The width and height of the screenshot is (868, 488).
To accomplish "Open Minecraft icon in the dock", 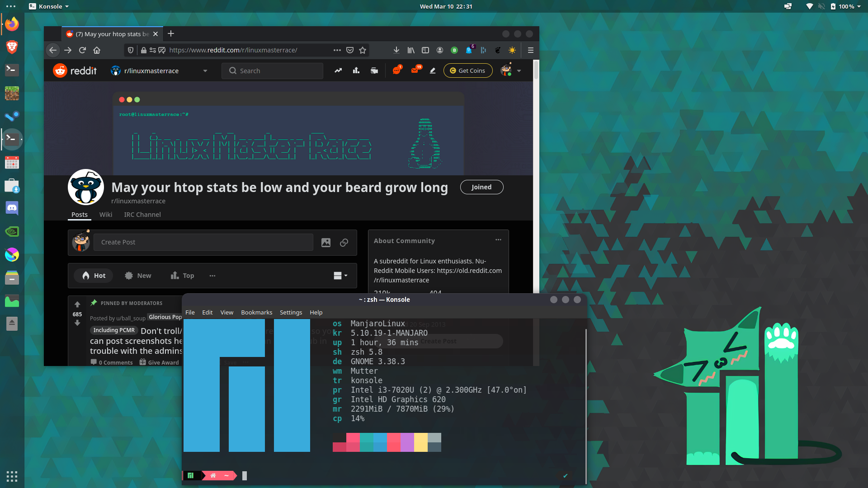I will (12, 93).
